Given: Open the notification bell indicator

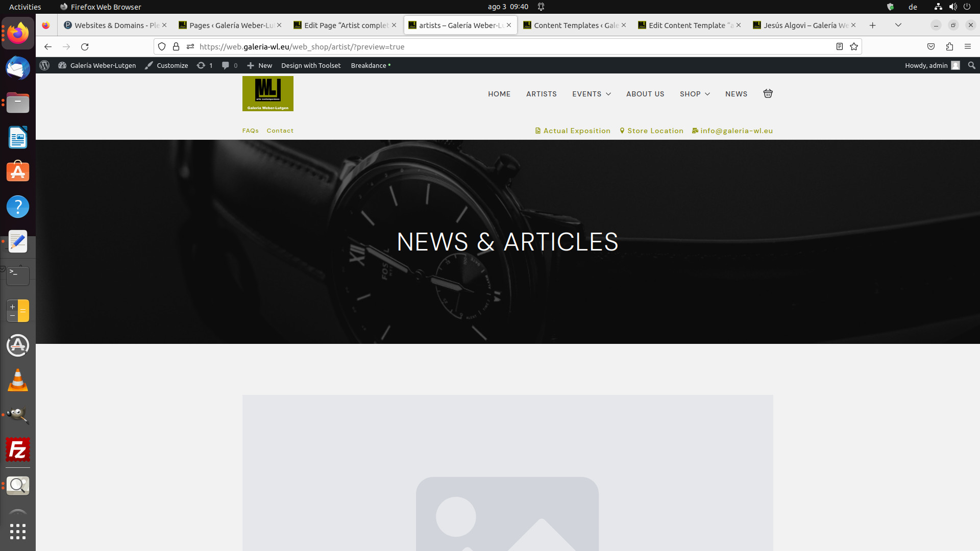Looking at the screenshot, I should coord(541,7).
